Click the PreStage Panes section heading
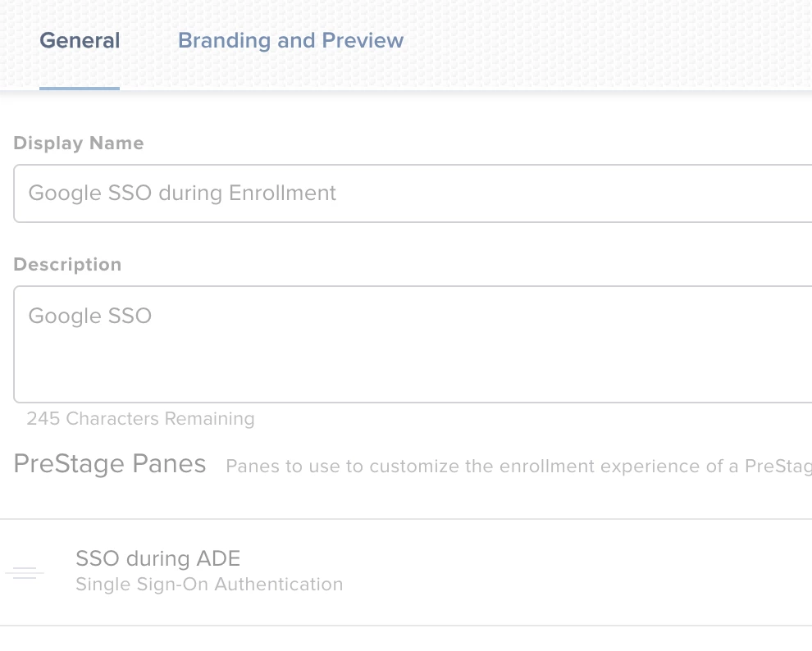The width and height of the screenshot is (812, 651). tap(109, 464)
